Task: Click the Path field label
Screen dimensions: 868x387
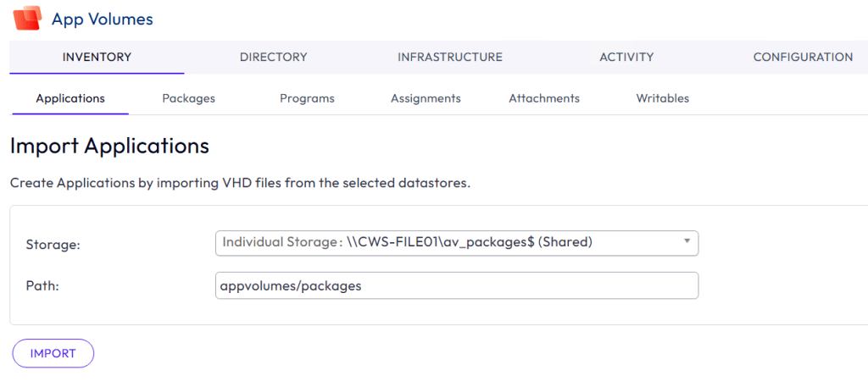Action: (x=42, y=285)
